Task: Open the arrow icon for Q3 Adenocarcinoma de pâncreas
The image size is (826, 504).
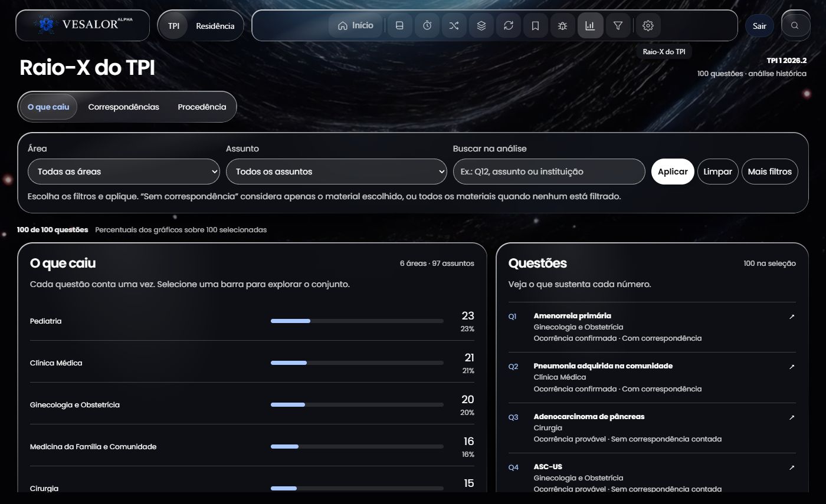Action: (x=791, y=417)
